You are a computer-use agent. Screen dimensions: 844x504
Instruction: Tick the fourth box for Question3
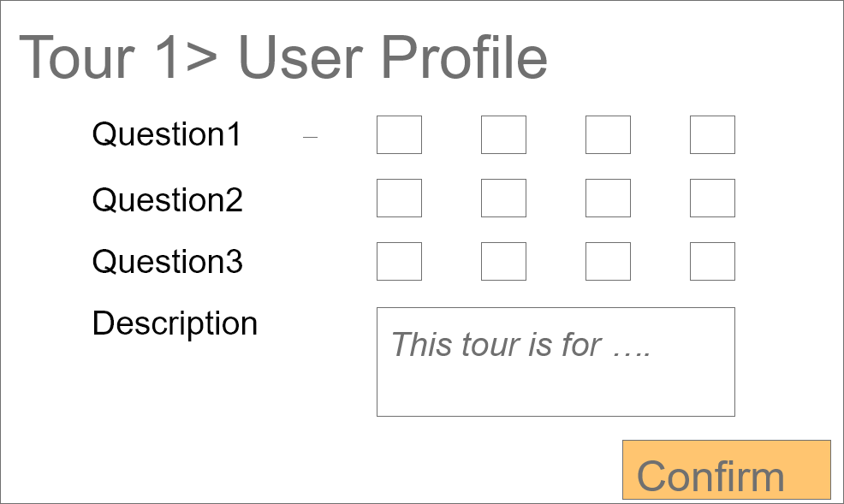click(712, 261)
